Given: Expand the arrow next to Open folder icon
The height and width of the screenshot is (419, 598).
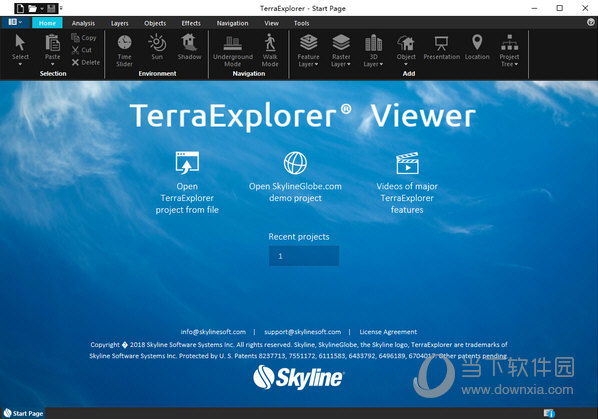Looking at the screenshot, I should [42, 8].
